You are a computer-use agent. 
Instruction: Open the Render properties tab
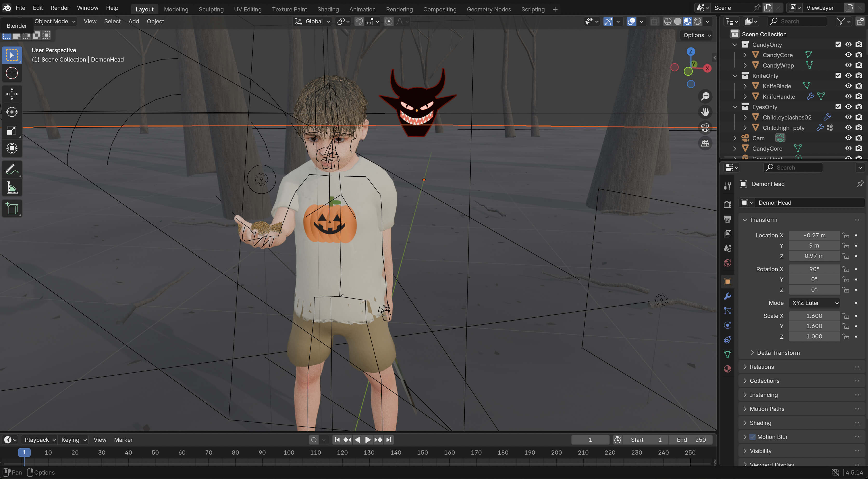[728, 204]
